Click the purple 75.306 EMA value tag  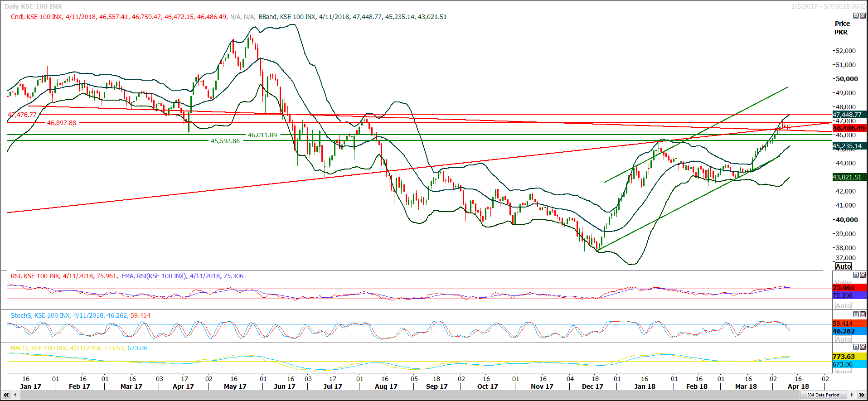[x=849, y=295]
